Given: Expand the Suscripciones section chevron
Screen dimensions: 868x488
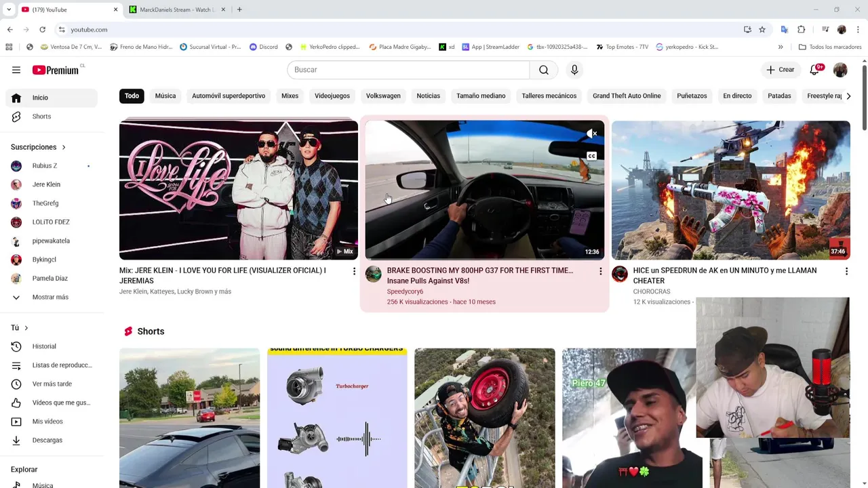Looking at the screenshot, I should [64, 147].
